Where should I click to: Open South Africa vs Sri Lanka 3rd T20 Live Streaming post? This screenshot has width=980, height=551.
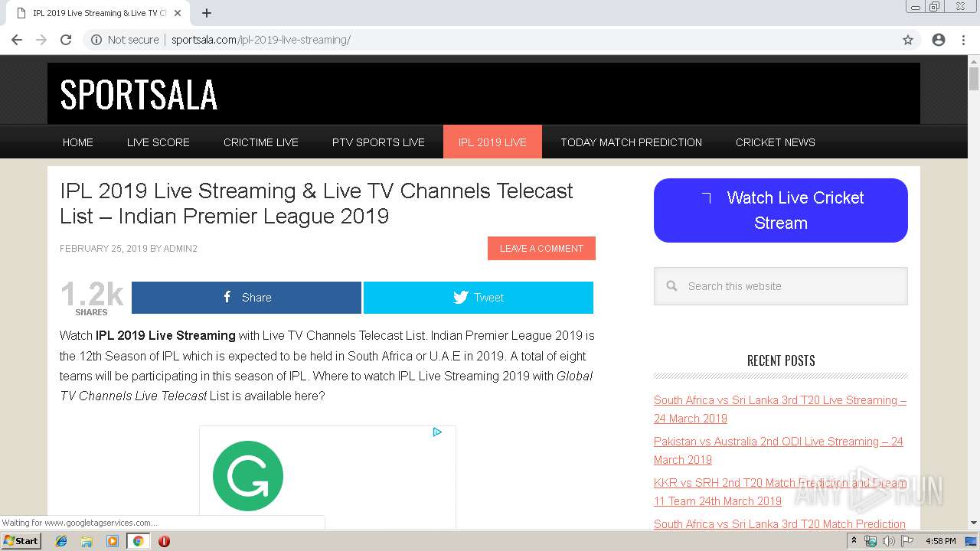(780, 409)
